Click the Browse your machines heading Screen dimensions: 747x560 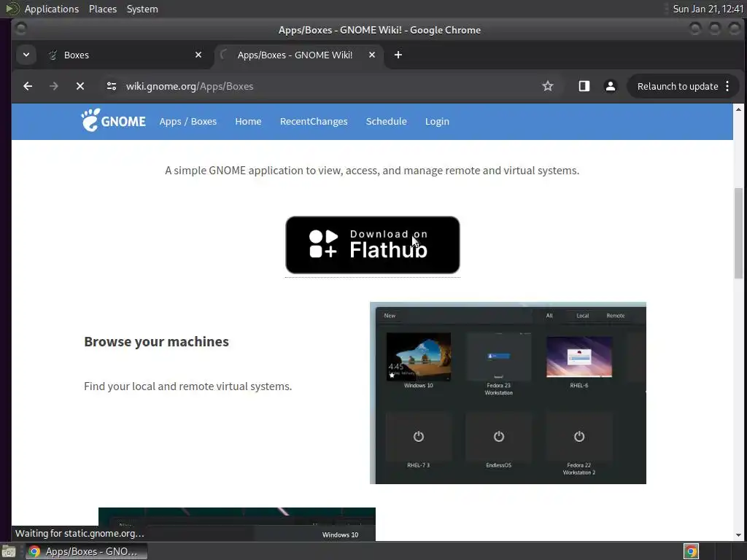point(156,341)
